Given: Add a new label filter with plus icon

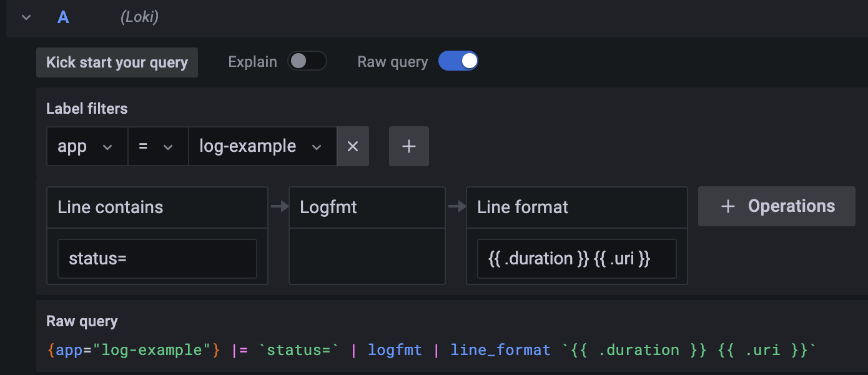Looking at the screenshot, I should click(408, 146).
